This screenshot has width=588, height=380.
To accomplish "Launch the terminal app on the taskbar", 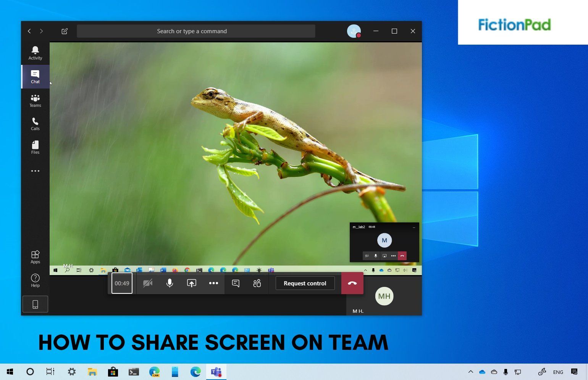I will coord(134,372).
